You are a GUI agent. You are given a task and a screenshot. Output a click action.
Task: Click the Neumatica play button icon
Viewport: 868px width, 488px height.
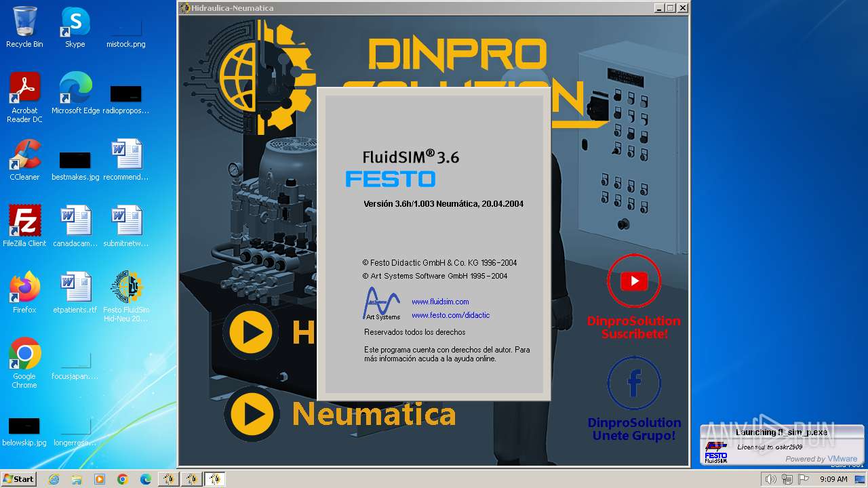pos(252,413)
